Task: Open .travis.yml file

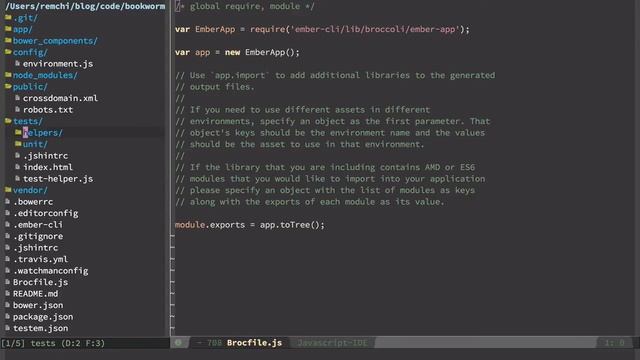Action: (40, 259)
